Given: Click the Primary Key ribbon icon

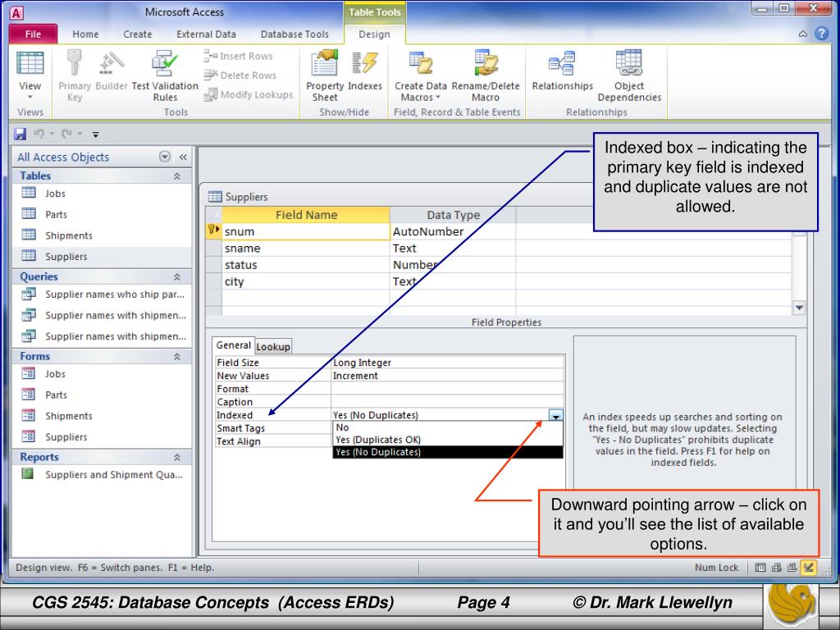Looking at the screenshot, I should tap(75, 75).
